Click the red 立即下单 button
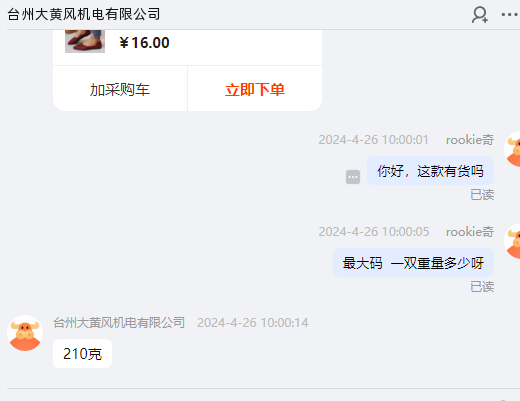 point(255,89)
